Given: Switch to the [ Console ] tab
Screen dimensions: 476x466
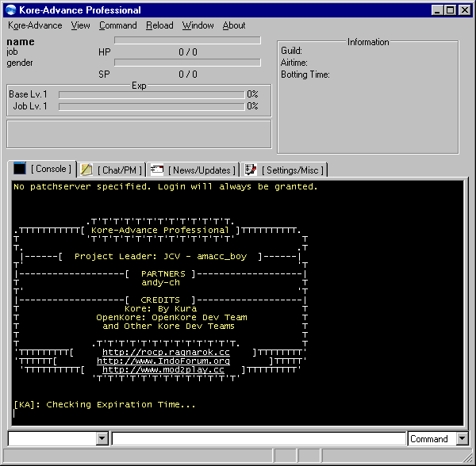Looking at the screenshot, I should [x=42, y=169].
